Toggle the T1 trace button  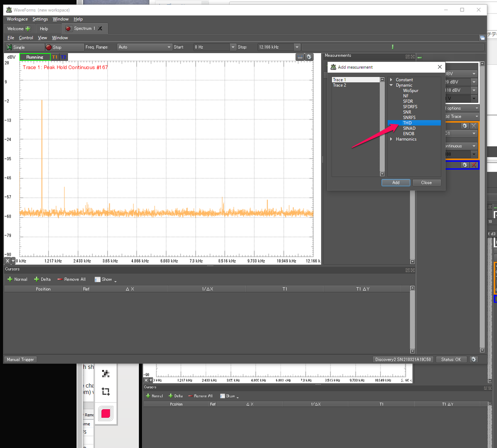[55, 57]
